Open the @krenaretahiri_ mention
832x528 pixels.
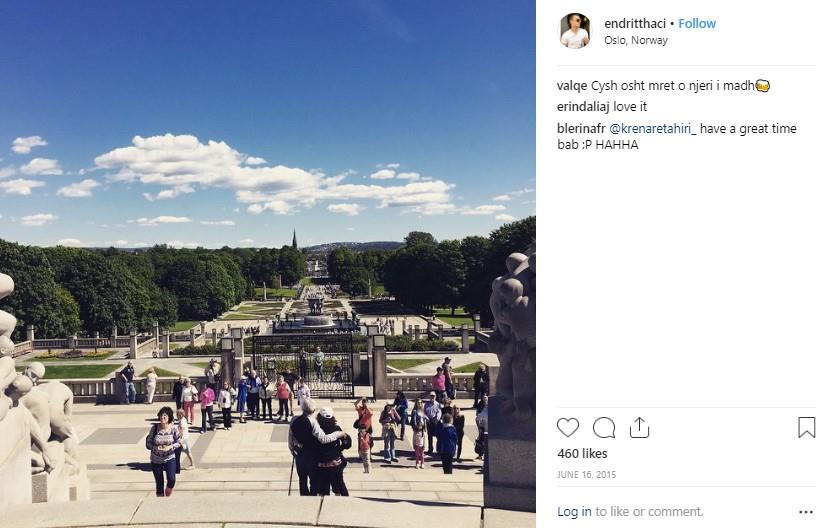tap(653, 128)
